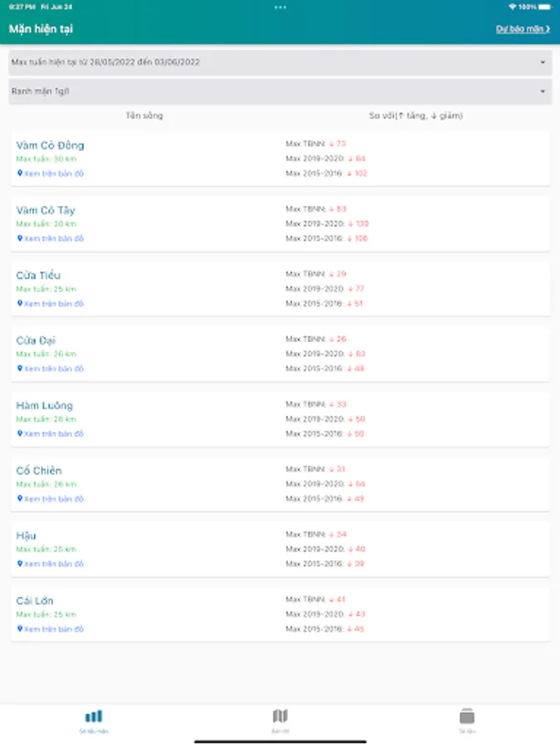Tap the Wi-Fi status icon
The height and width of the screenshot is (747, 560).
pyautogui.click(x=512, y=7)
